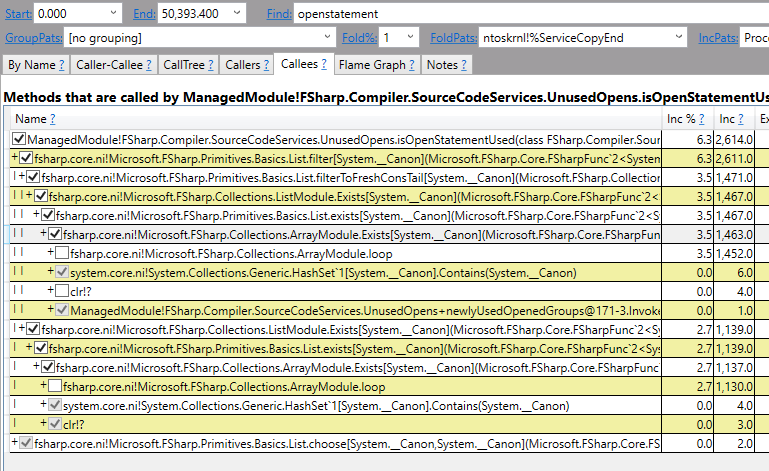
Task: Click the Start link label
Action: coord(18,14)
